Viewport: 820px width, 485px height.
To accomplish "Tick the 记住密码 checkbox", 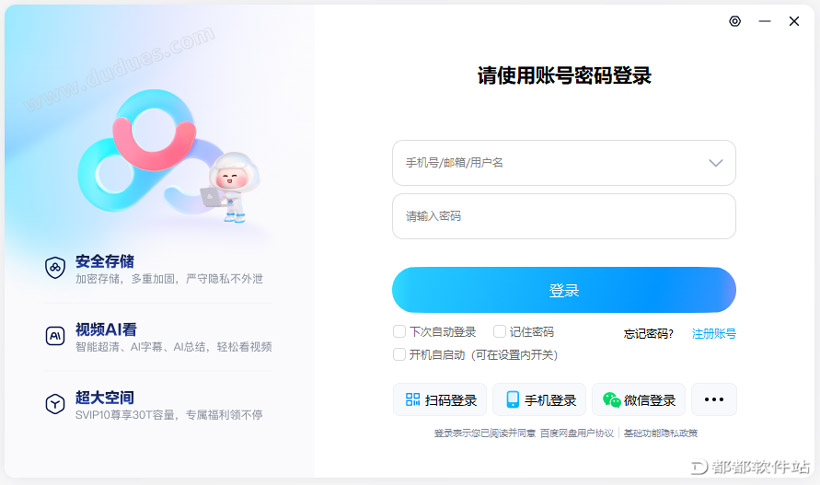I will click(499, 332).
